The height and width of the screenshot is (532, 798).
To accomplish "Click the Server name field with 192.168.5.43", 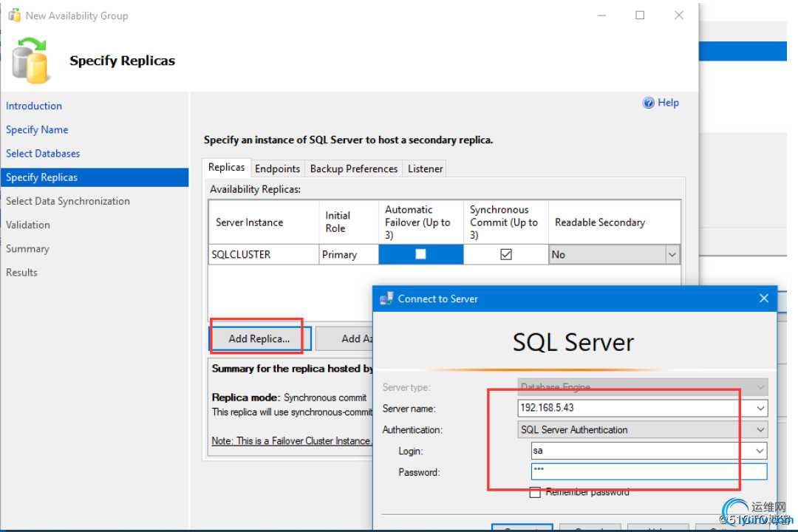I will coord(642,409).
